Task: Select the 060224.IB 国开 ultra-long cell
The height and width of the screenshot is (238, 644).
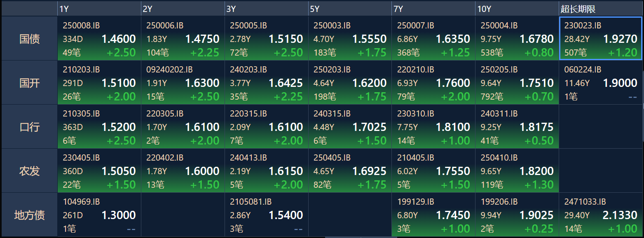Action: tap(601, 82)
